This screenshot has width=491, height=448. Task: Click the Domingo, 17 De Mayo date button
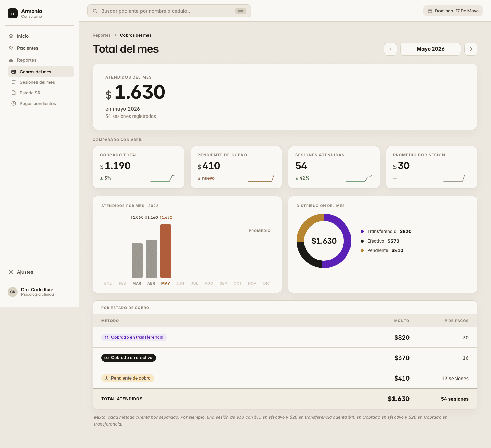point(453,11)
